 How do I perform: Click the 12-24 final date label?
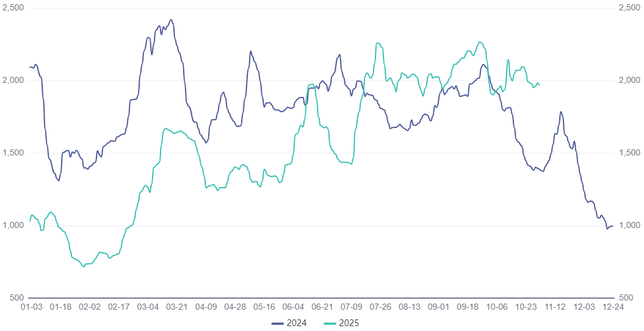(613, 307)
